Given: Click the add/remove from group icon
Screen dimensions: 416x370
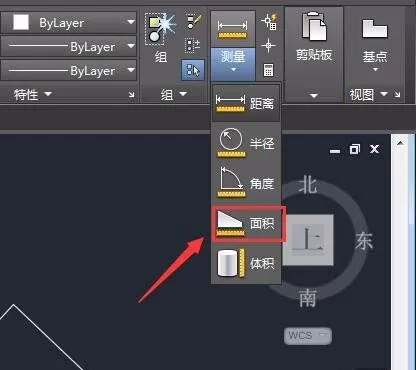Looking at the screenshot, I should point(192,45).
